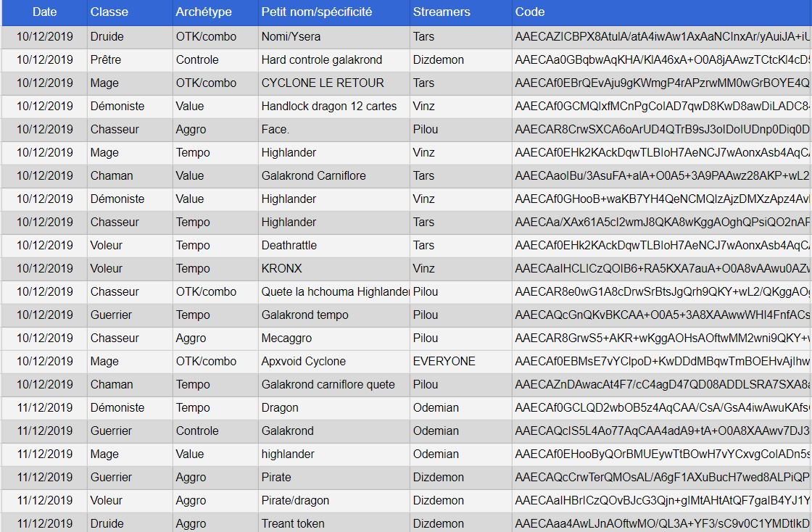Select the Petit nom/spécificité header
812x532 pixels.
pos(317,12)
